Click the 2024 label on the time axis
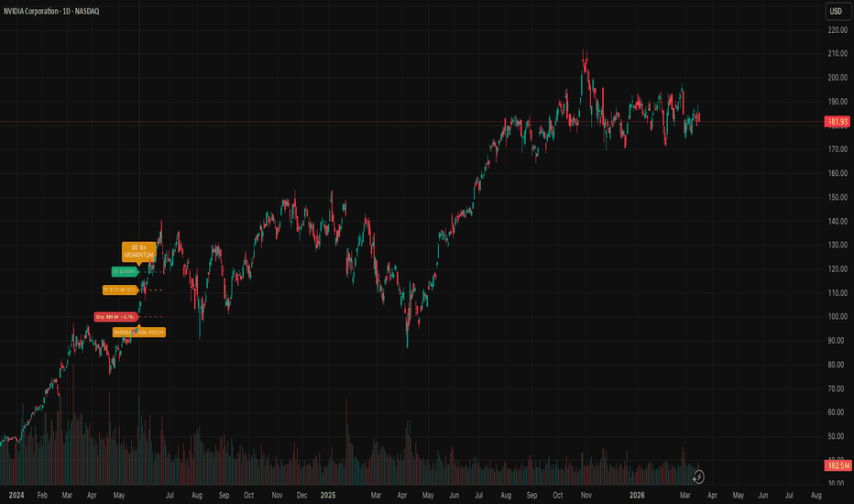The image size is (854, 504). (16, 495)
